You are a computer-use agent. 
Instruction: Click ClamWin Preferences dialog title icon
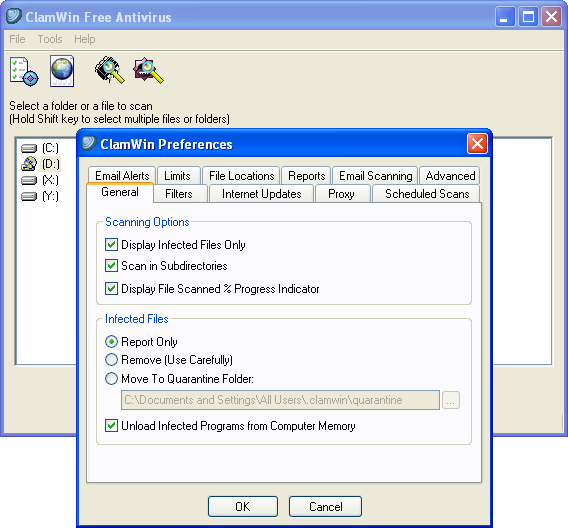click(88, 143)
